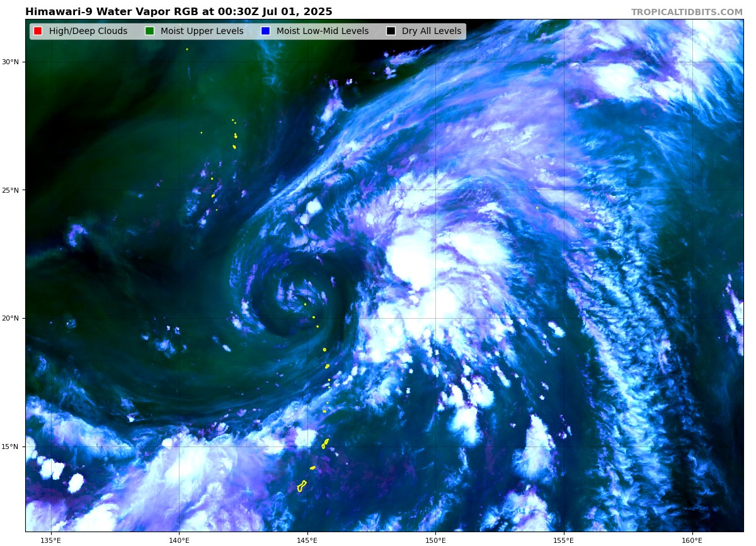Click the 'Moist Low-Mid Levels' legend label
The width and height of the screenshot is (756, 546).
[323, 31]
